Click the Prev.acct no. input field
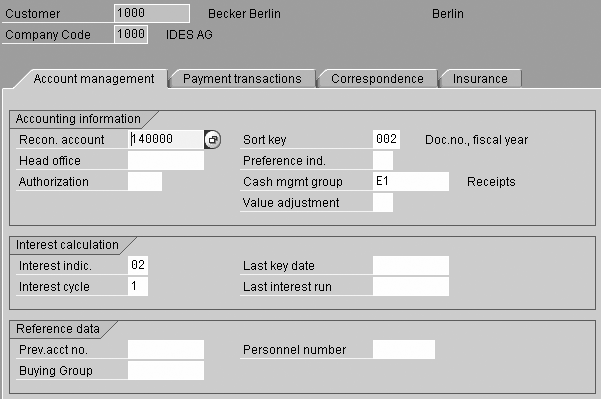The width and height of the screenshot is (601, 399). coord(166,350)
